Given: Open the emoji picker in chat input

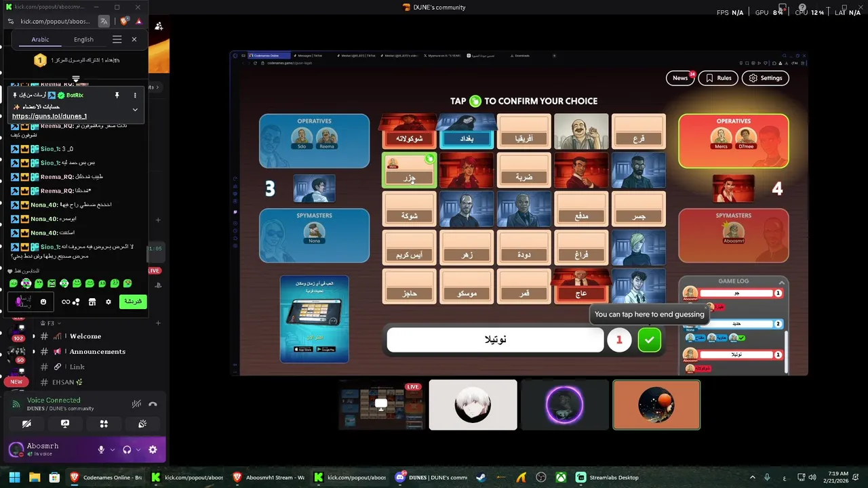Looking at the screenshot, I should point(43,302).
